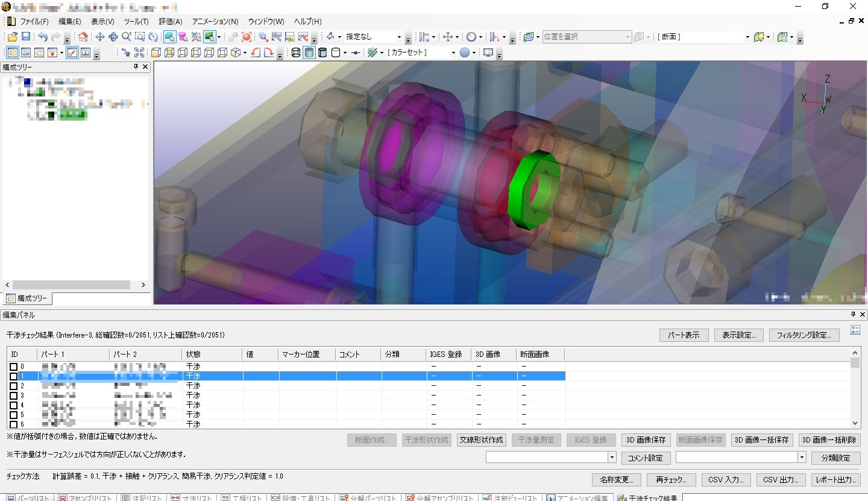Select the magnifier zoom tool
This screenshot has width=868, height=501.
coord(127,37)
